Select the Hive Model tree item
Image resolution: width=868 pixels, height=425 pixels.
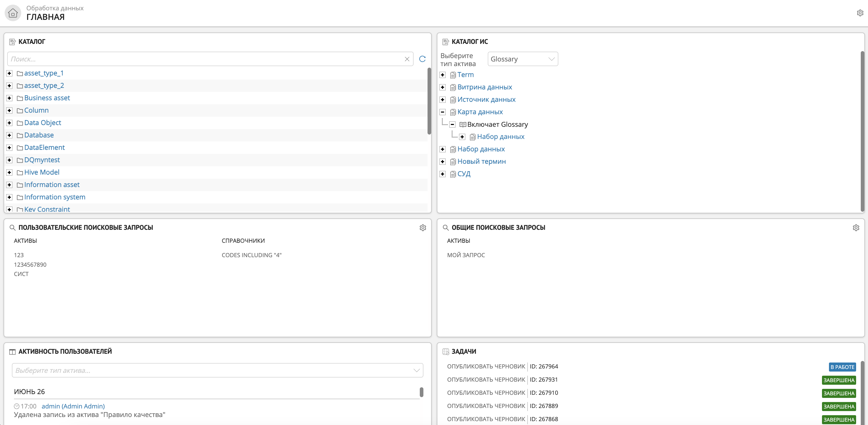41,172
